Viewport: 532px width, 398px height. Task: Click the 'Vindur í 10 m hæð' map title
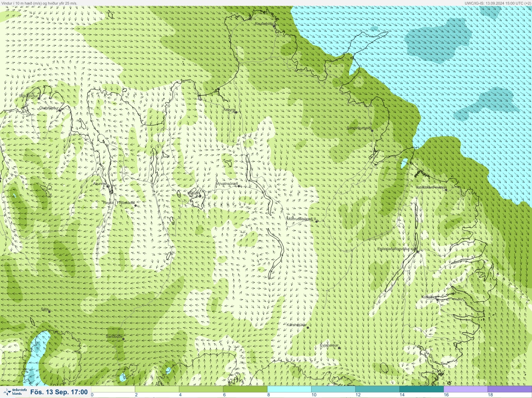pos(39,3)
